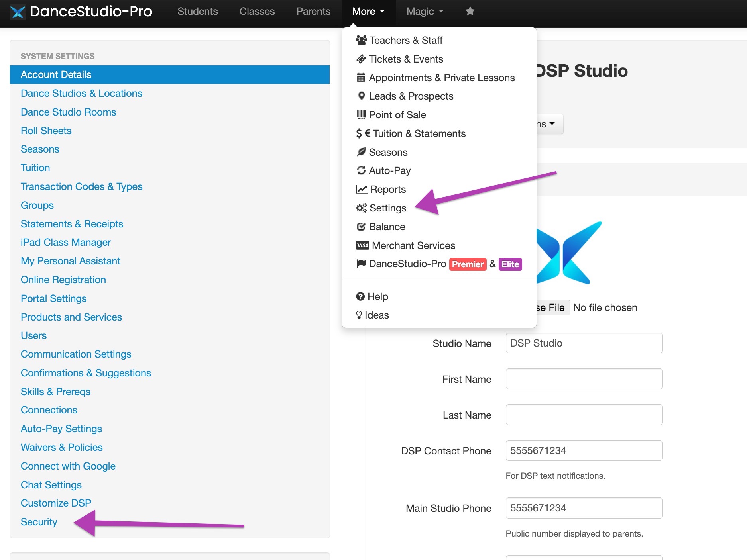This screenshot has width=747, height=560.
Task: Open Portal Settings
Action: pyautogui.click(x=53, y=298)
